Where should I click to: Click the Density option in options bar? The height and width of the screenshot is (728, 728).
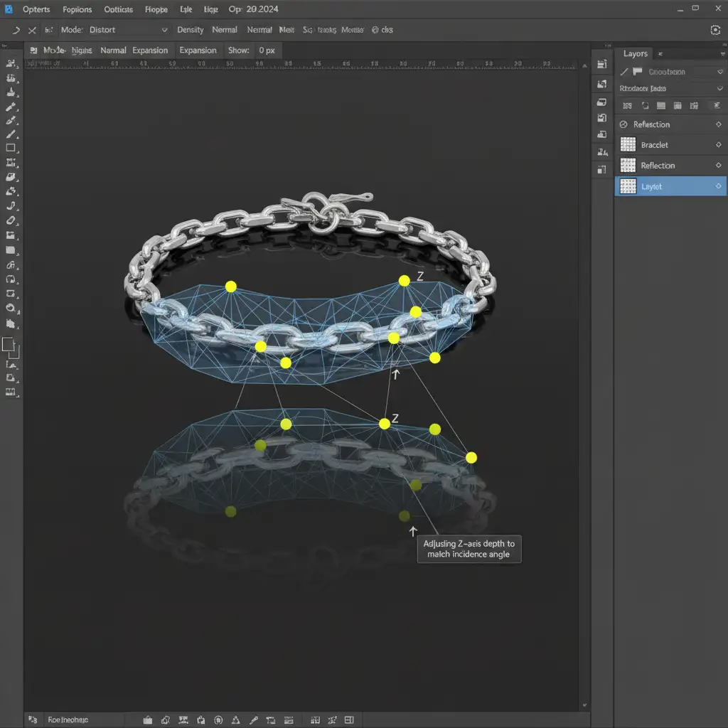pyautogui.click(x=190, y=31)
